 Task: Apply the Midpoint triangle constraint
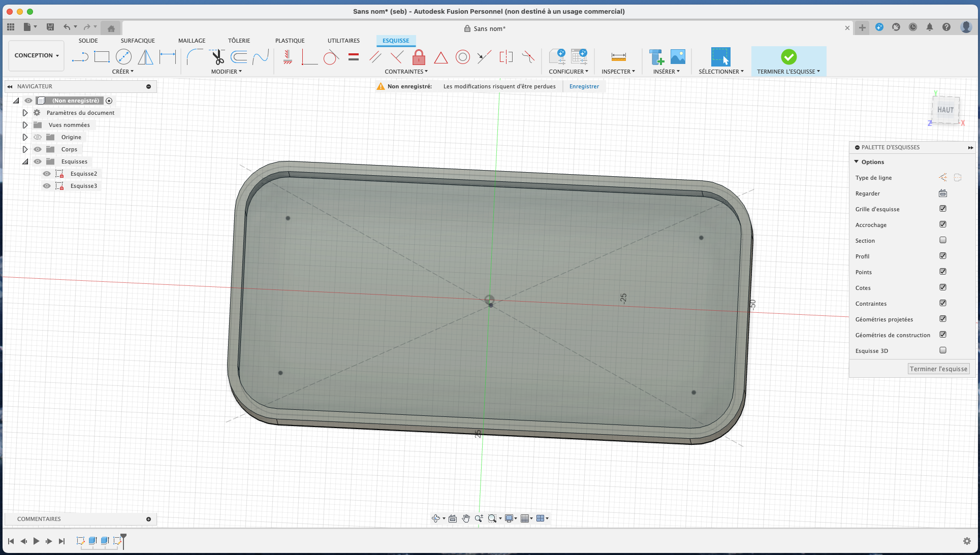[440, 57]
